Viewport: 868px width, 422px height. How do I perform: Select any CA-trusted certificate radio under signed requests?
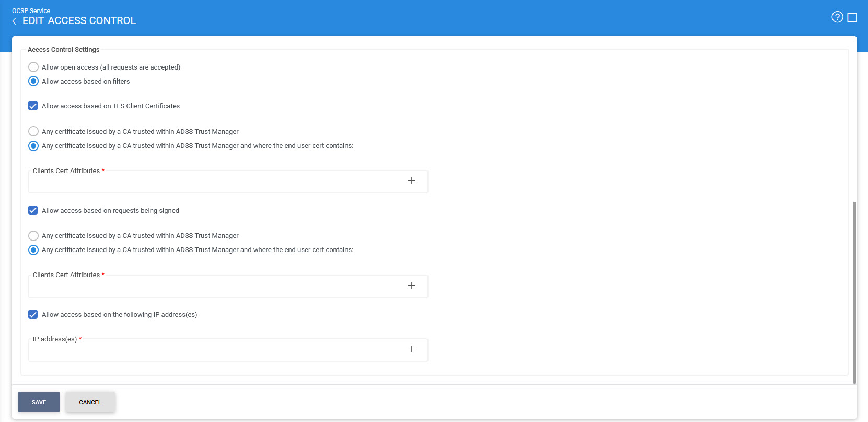33,235
